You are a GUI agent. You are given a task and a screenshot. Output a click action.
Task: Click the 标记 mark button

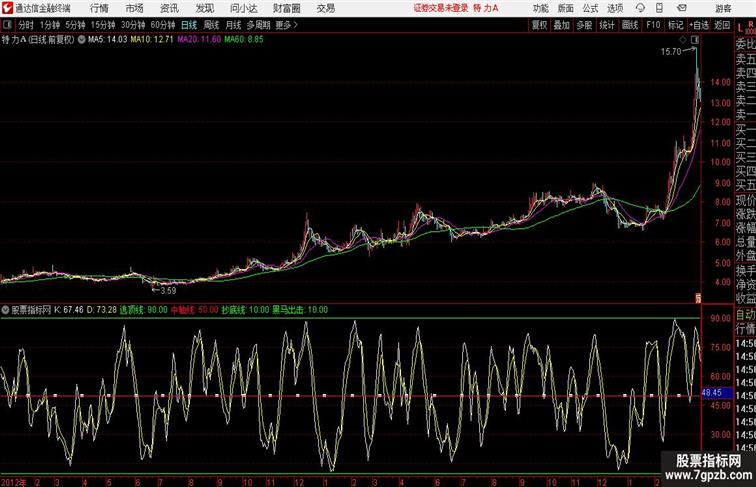click(x=675, y=25)
